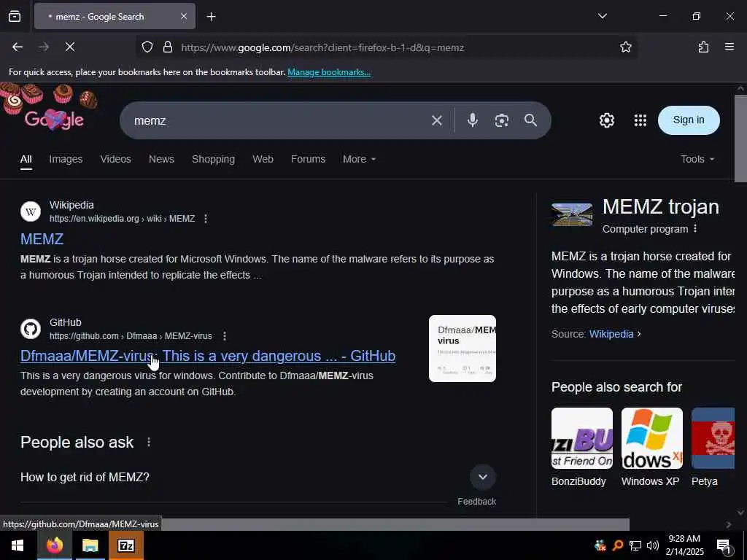Open Manage bookmarks link
The width and height of the screenshot is (747, 560).
pyautogui.click(x=329, y=72)
